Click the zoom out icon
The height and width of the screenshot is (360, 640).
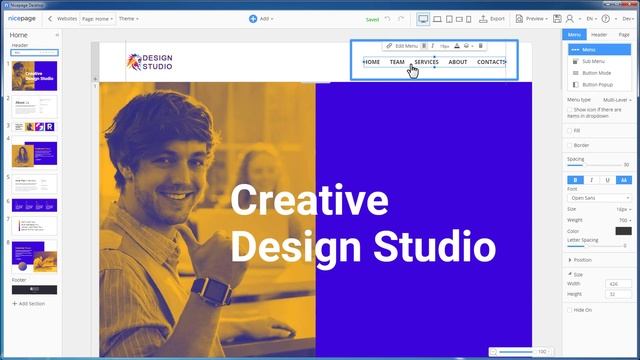click(493, 351)
